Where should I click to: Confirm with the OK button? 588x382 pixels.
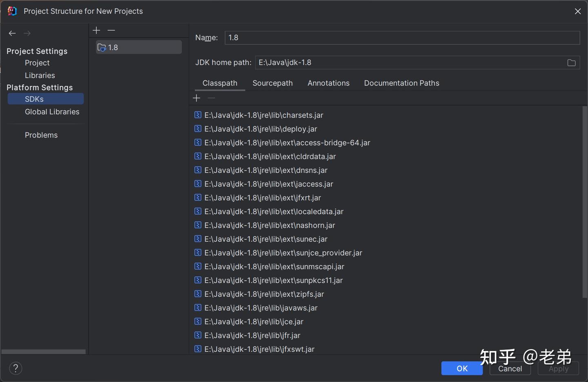pos(462,368)
